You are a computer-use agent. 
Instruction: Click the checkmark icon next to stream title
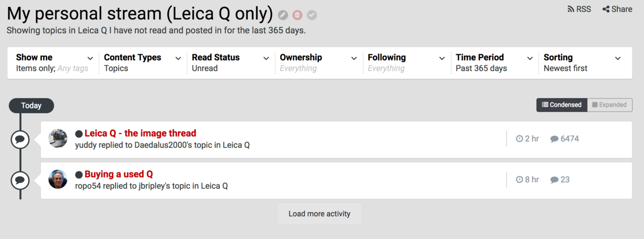pos(312,15)
